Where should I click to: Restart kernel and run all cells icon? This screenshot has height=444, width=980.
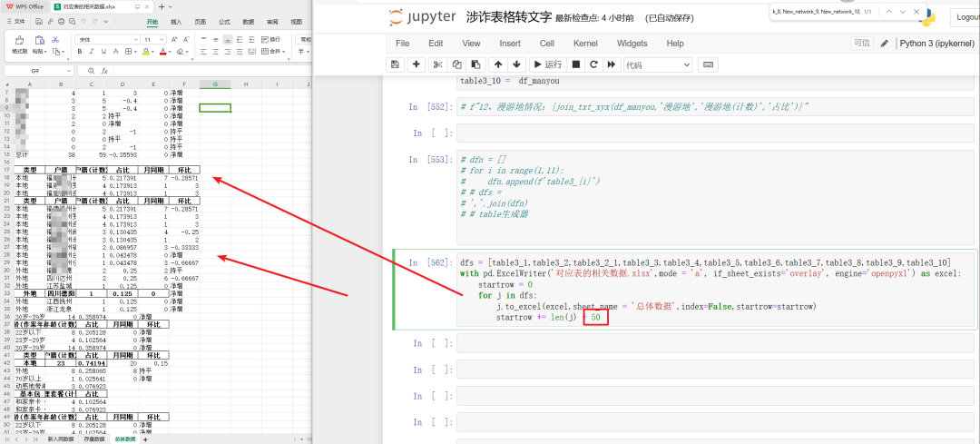click(x=612, y=64)
